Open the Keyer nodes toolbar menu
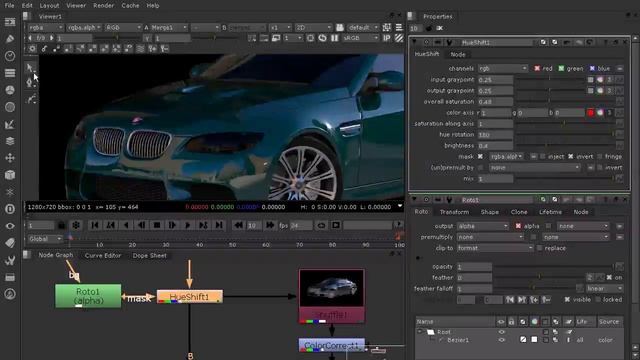 (x=10, y=124)
